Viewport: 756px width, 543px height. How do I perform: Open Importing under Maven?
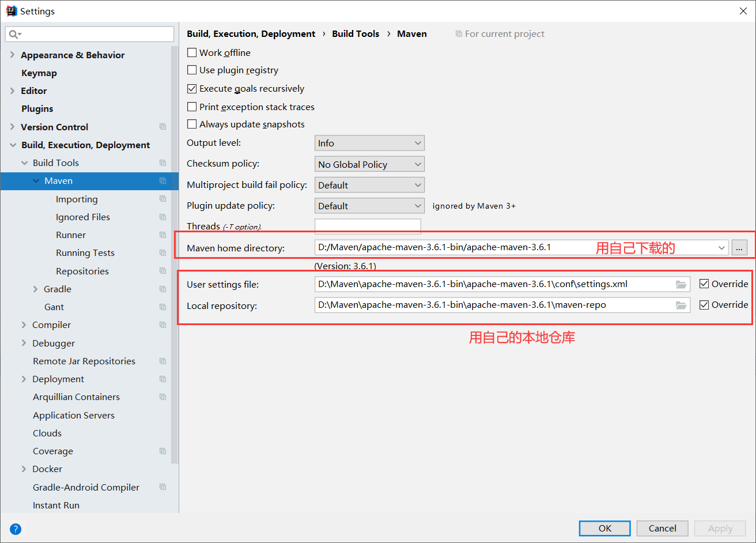tap(77, 199)
